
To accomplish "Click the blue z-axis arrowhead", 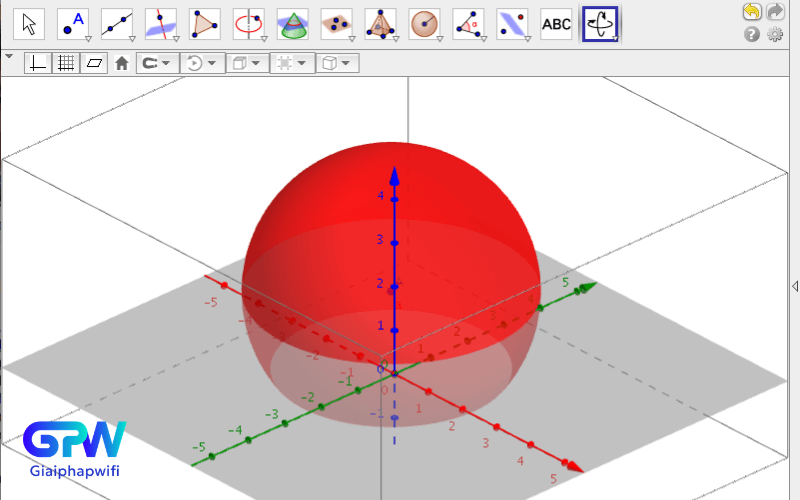I will [394, 176].
